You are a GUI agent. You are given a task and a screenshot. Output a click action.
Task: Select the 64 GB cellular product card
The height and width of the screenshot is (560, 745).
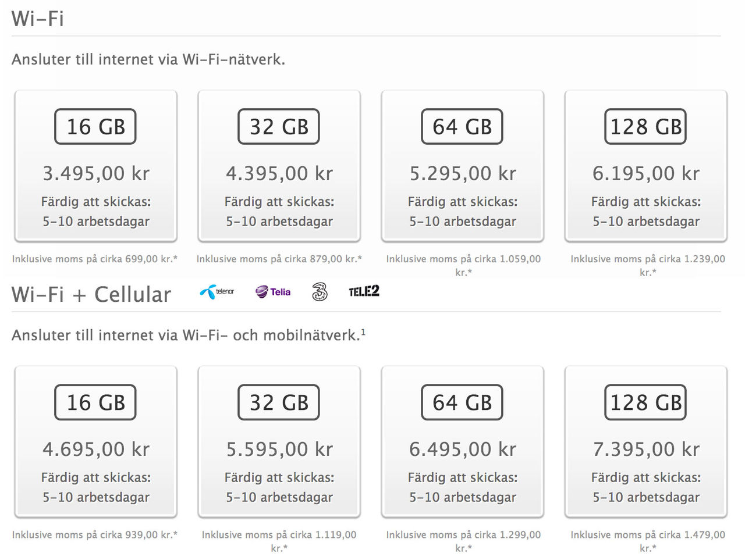(x=462, y=441)
